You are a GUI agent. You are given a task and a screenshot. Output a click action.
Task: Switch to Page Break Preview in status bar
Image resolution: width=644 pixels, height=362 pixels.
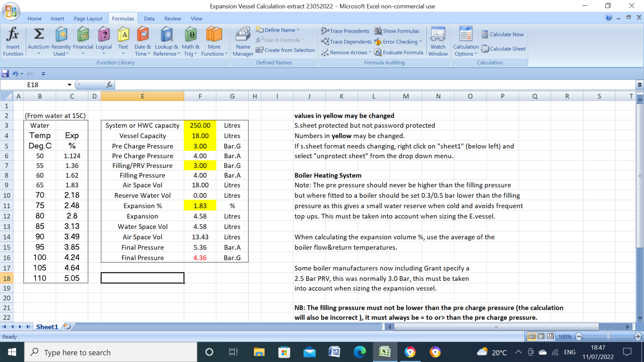click(550, 336)
